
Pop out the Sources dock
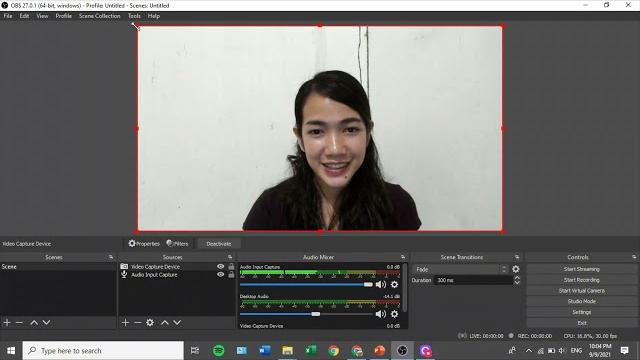[230, 257]
